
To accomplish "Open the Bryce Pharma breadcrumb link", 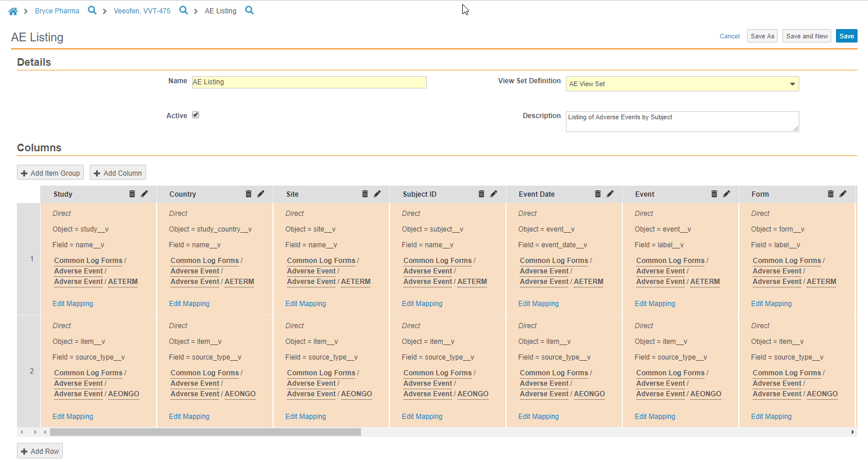I will tap(57, 11).
